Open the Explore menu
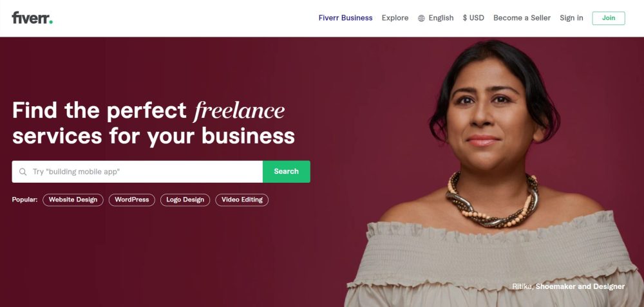 395,18
